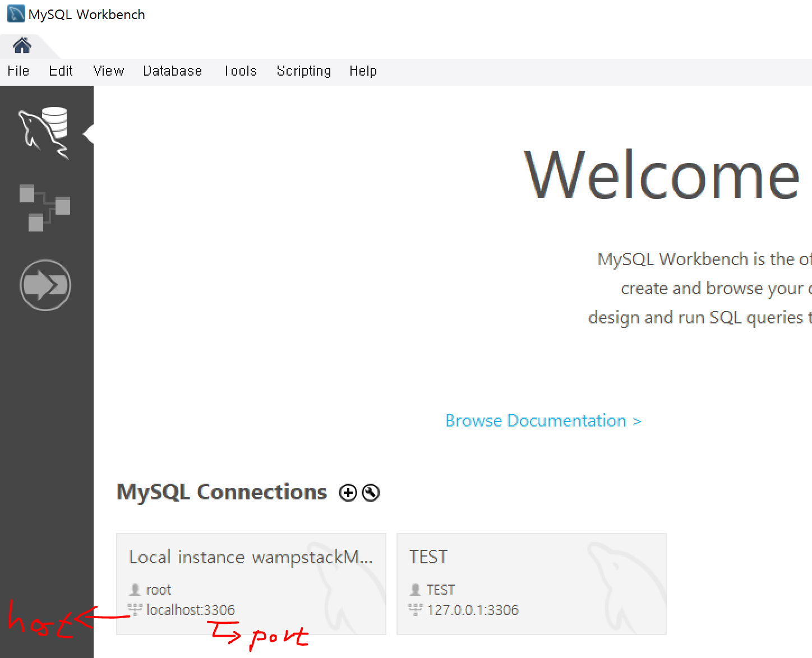Open the Edit menu

point(60,71)
